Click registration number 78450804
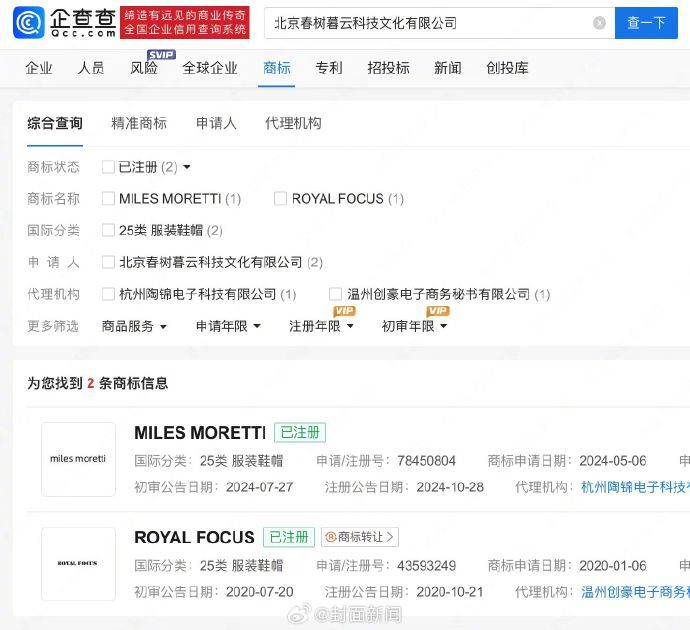 click(426, 461)
